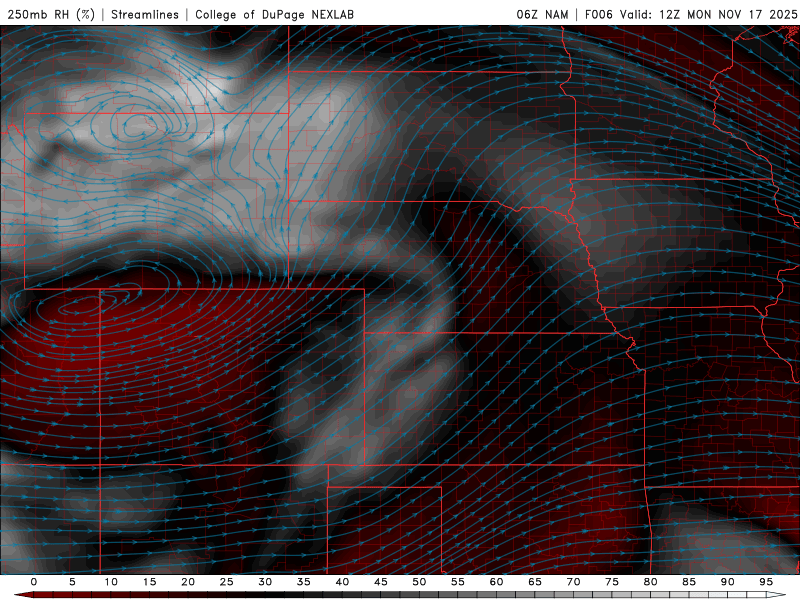Screen dimensions: 800x600
Task: Select the "80" value on color scale
Action: [650, 582]
